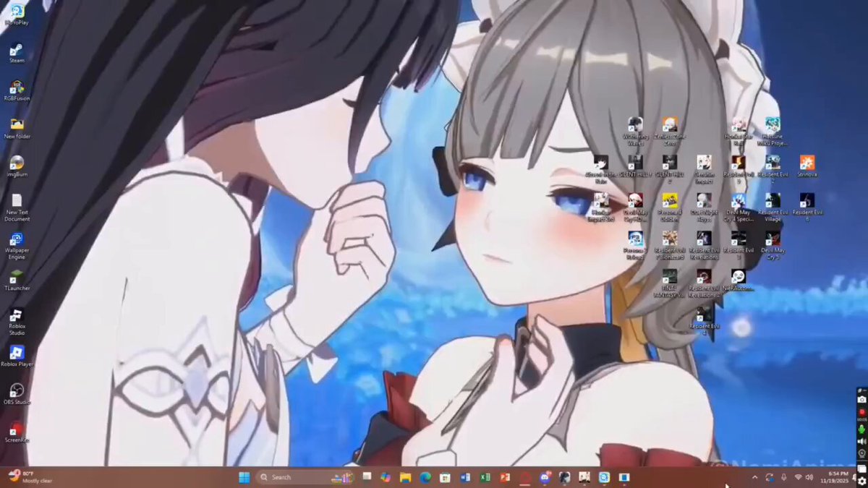This screenshot has height=488, width=868.
Task: Open the weather widget on the taskbar
Action: point(29,477)
